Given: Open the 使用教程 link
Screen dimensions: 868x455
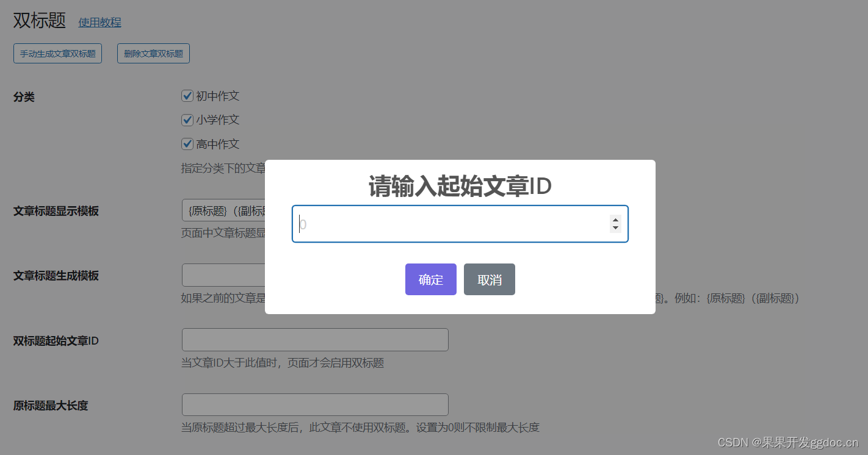Looking at the screenshot, I should [x=99, y=23].
